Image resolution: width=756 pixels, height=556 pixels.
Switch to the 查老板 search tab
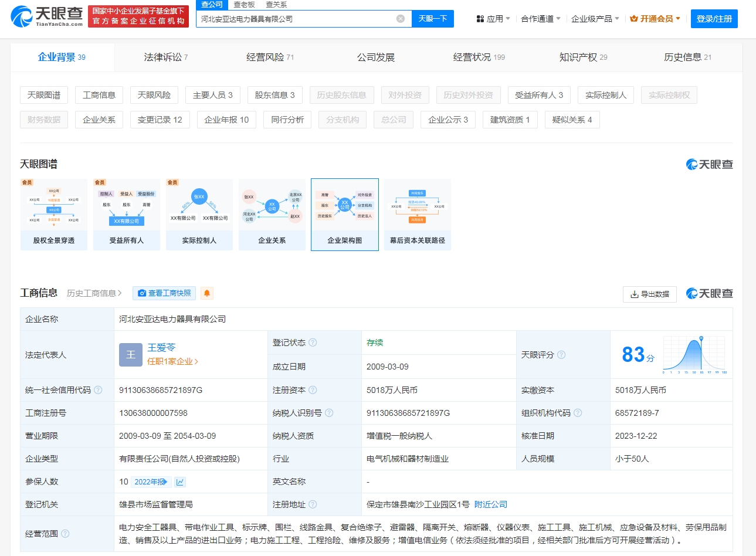tap(244, 5)
